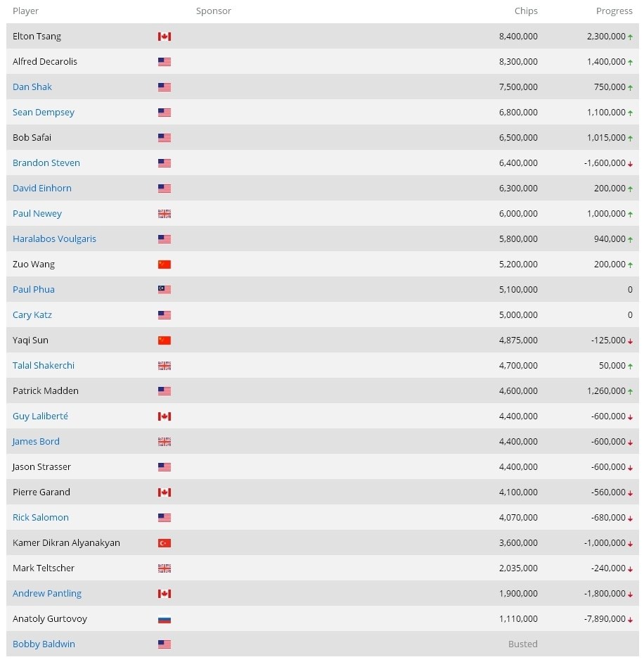Follow the Rick Salomon link

41,518
